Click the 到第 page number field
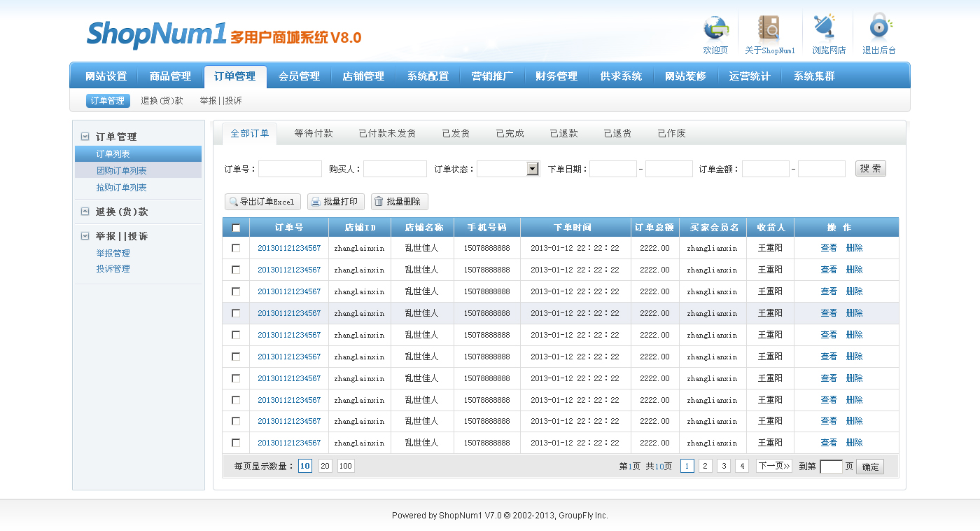This screenshot has width=980, height=531. [831, 467]
